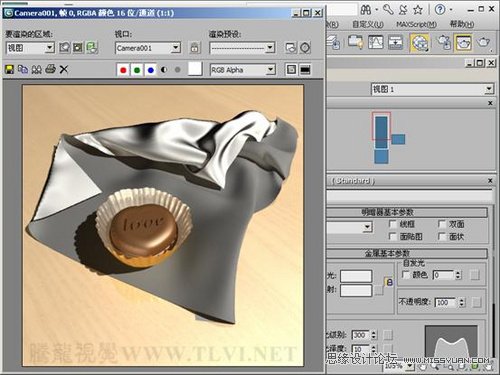
Task: Expand the render preset dropdown
Action: 242,48
